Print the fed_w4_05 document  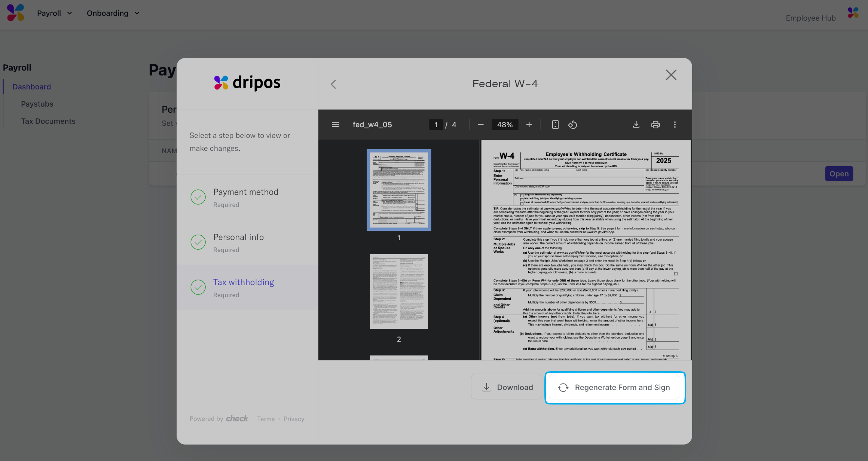click(x=655, y=125)
